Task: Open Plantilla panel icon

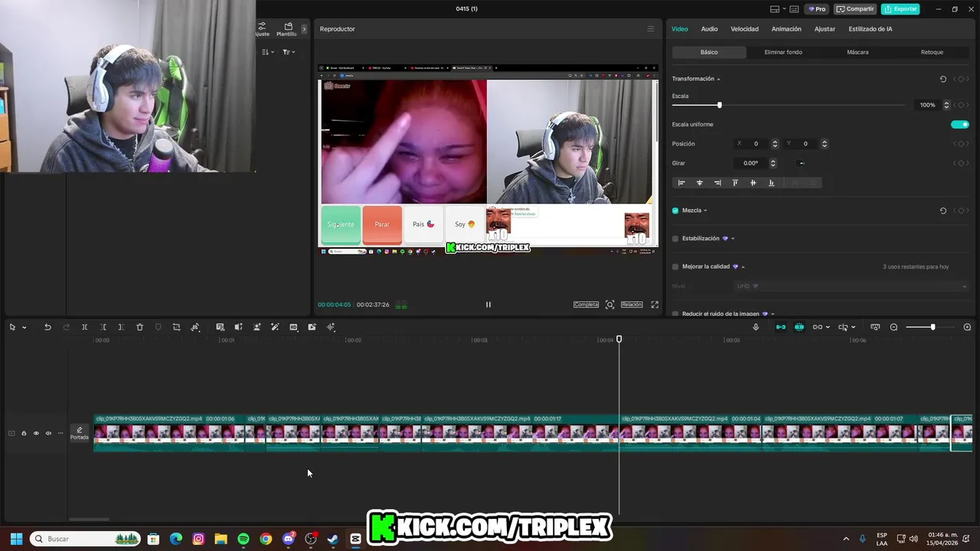Action: point(288,29)
